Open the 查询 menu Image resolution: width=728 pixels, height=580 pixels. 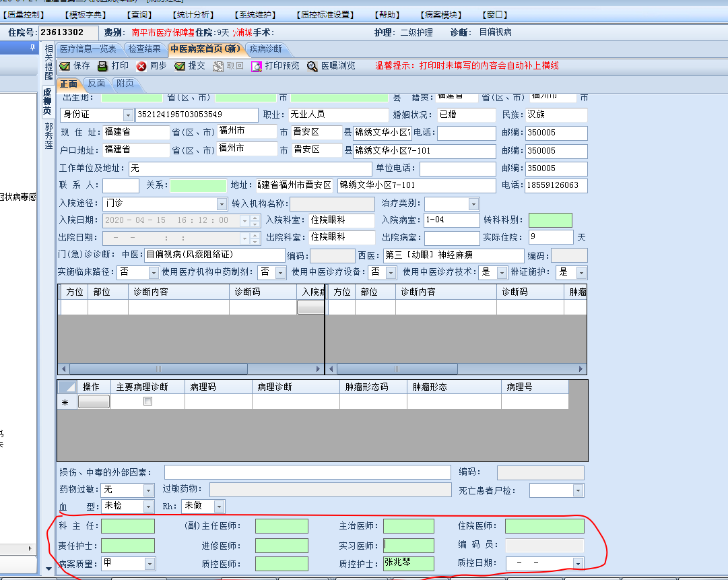pyautogui.click(x=139, y=15)
